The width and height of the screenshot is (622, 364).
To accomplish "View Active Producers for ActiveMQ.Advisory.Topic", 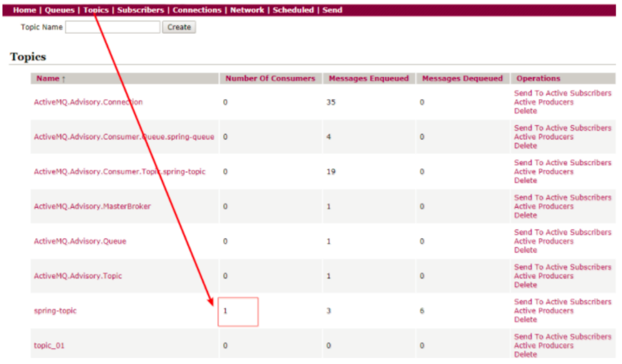I will [x=544, y=276].
